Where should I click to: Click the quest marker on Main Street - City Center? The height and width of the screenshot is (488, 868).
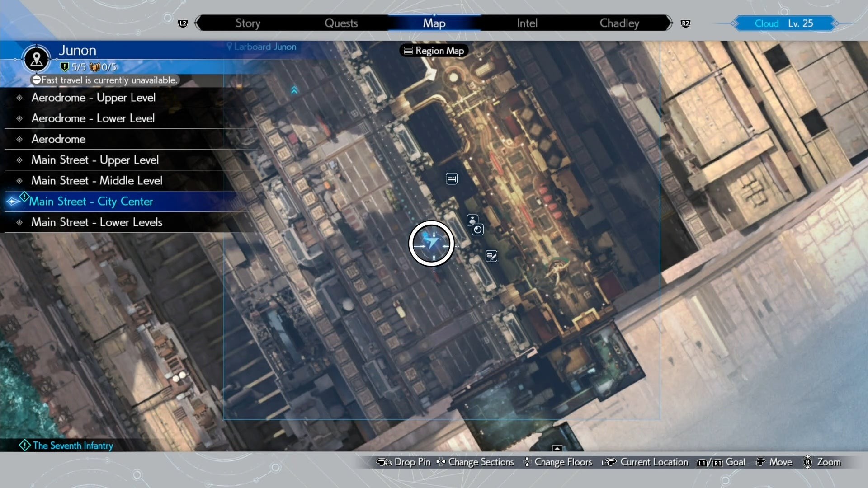[24, 197]
